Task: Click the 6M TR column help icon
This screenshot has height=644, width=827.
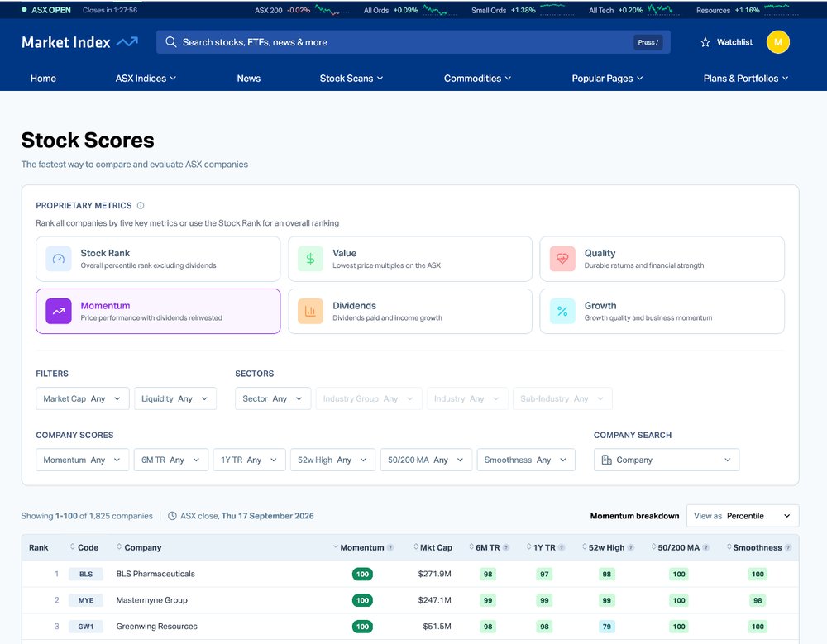Action: 506,547
